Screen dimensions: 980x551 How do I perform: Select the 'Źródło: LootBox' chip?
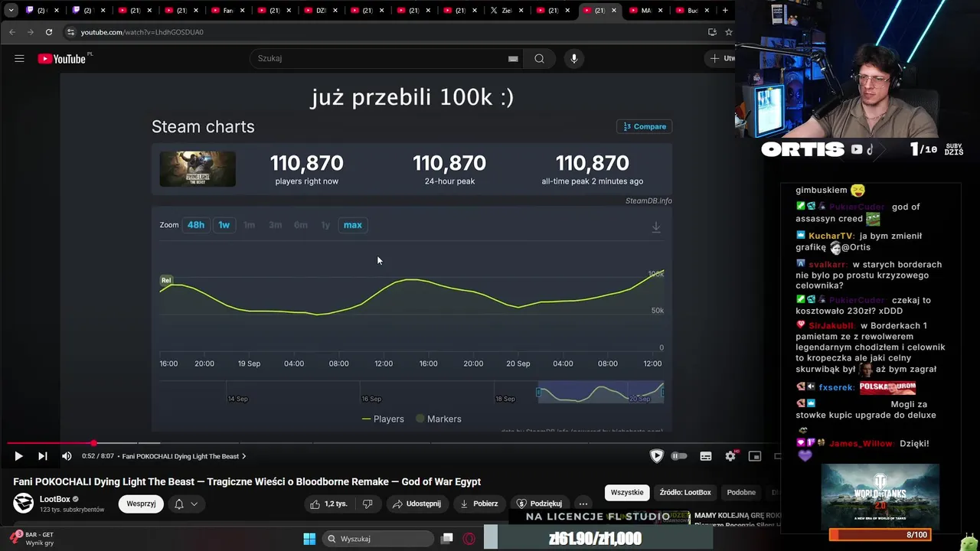click(x=685, y=492)
